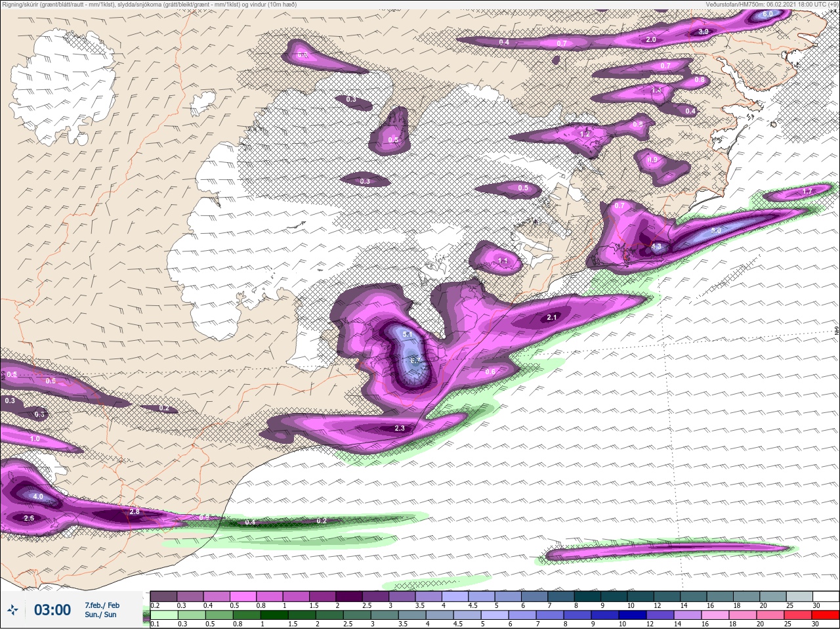
Task: Click the map value label 2.3
Action: 400,429
